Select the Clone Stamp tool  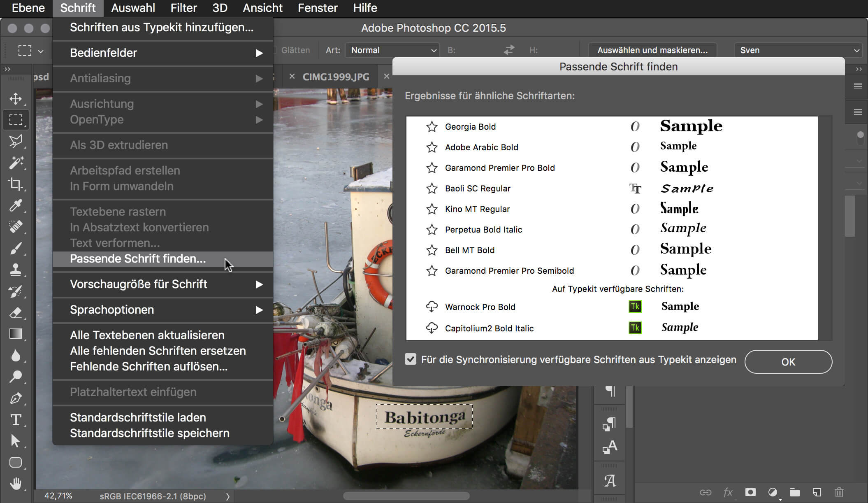[16, 270]
